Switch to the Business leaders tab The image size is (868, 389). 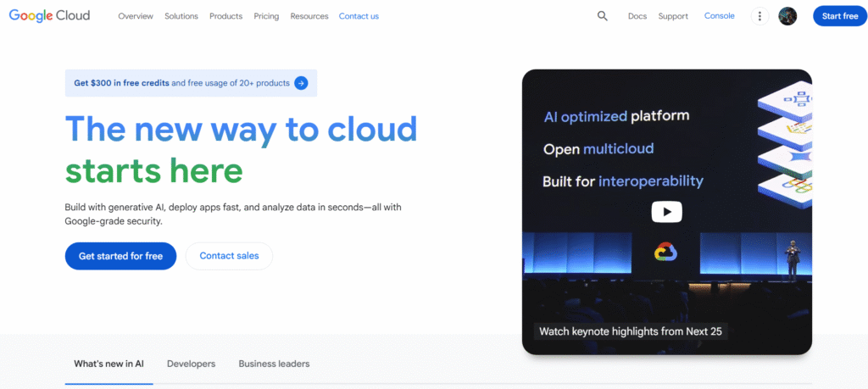click(274, 364)
